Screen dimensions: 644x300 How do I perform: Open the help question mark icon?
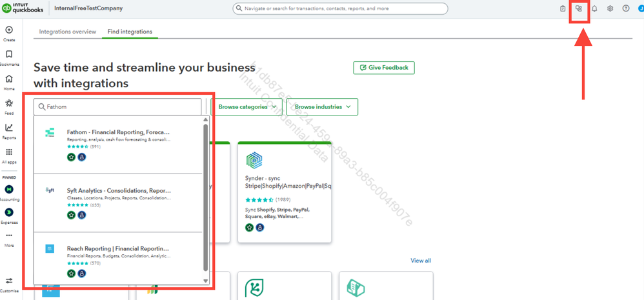pos(625,8)
